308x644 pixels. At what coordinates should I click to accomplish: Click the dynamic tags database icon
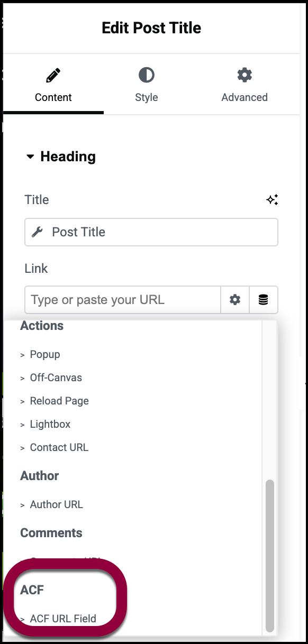(x=264, y=300)
